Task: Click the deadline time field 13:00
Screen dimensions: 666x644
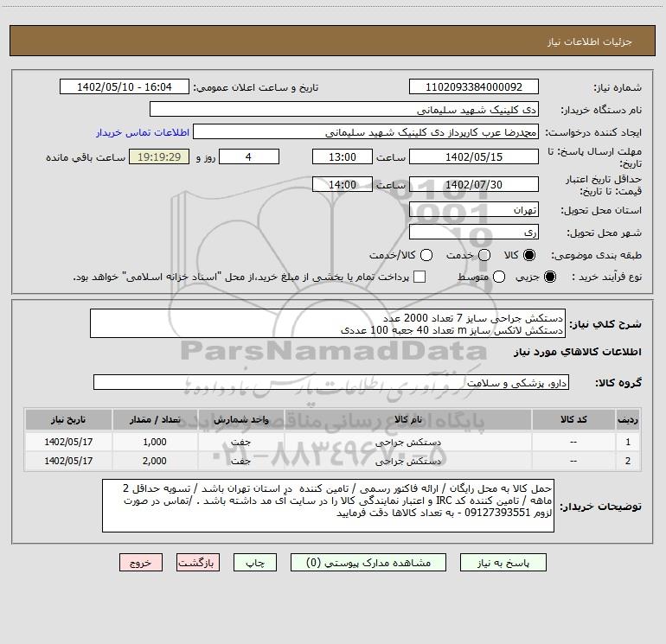Action: [343, 156]
